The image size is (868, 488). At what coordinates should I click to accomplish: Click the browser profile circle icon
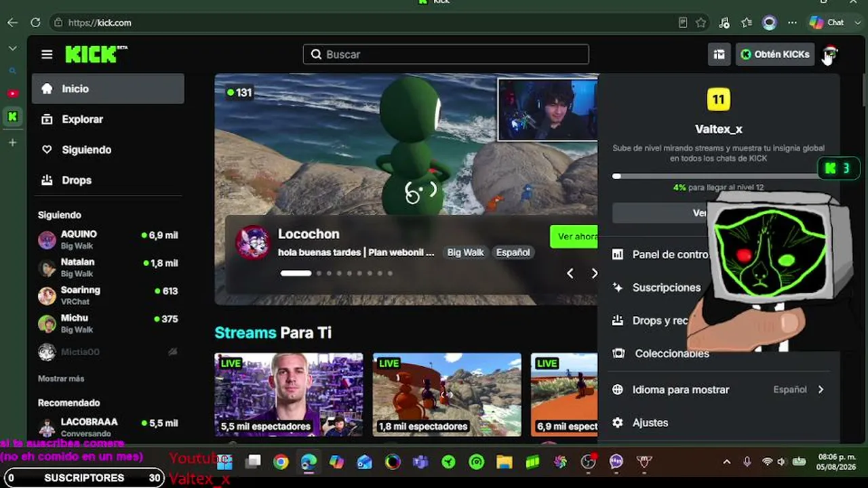coord(769,22)
